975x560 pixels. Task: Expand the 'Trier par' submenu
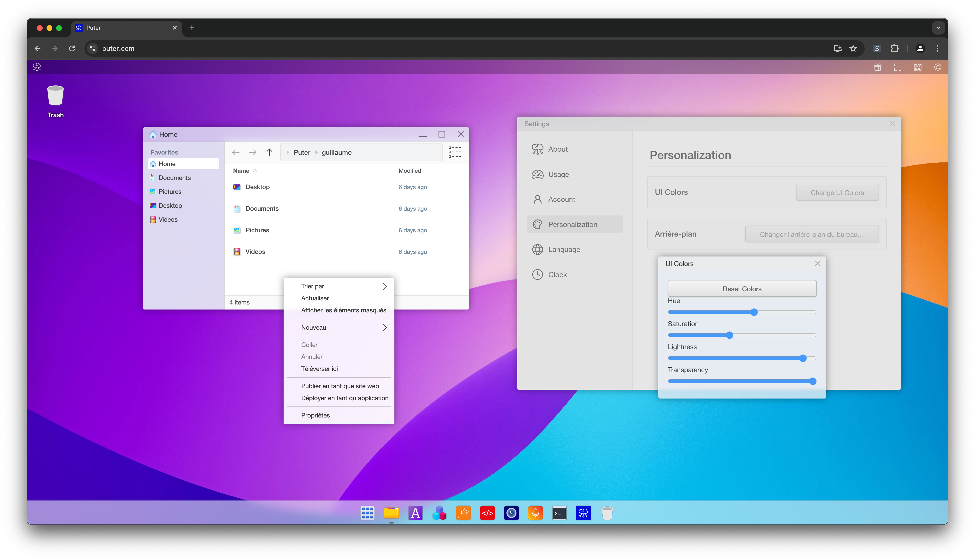339,286
